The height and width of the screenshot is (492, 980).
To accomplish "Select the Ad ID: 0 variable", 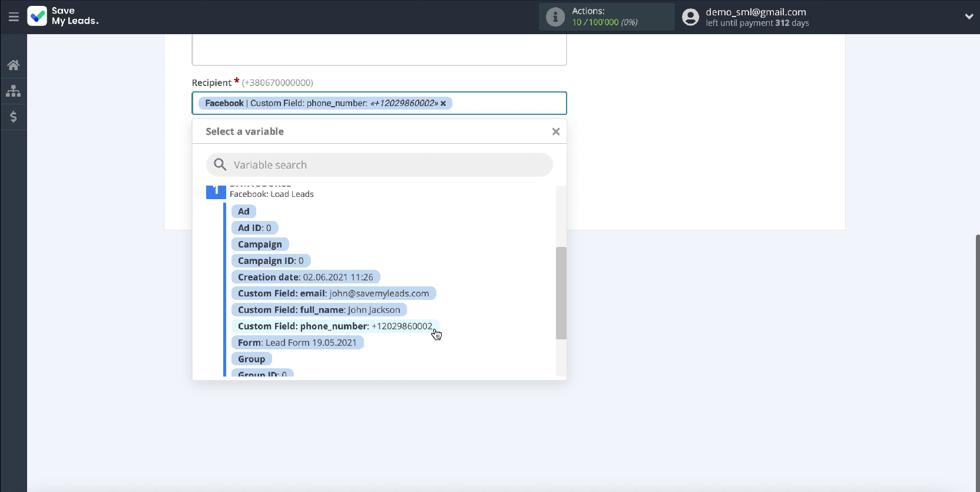I will click(254, 228).
